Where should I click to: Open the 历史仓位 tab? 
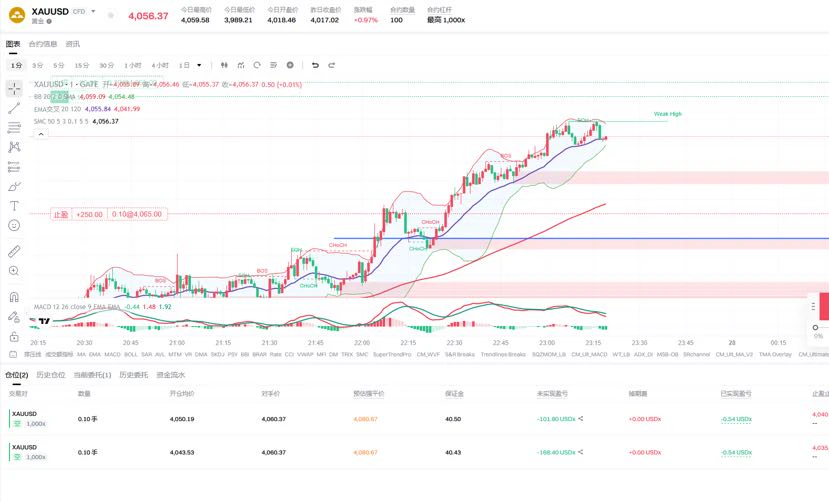[x=51, y=375]
